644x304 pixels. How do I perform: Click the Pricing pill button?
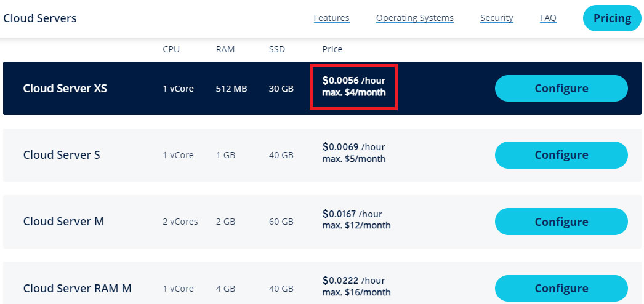click(x=612, y=18)
